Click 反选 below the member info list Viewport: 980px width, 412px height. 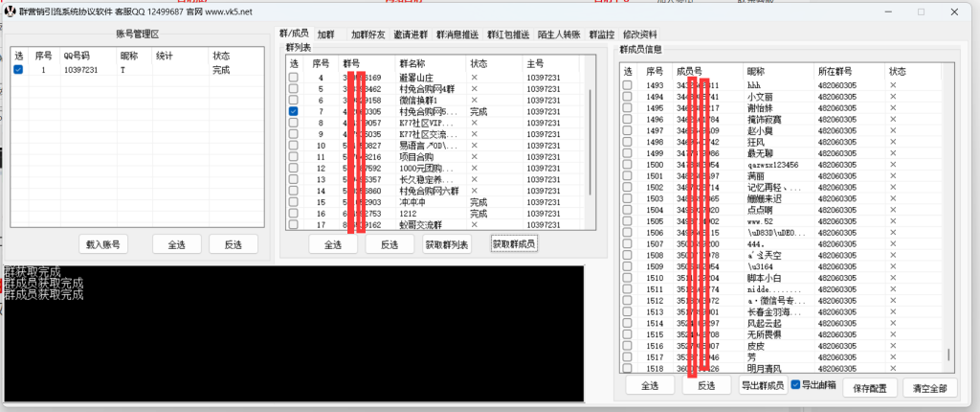(706, 386)
